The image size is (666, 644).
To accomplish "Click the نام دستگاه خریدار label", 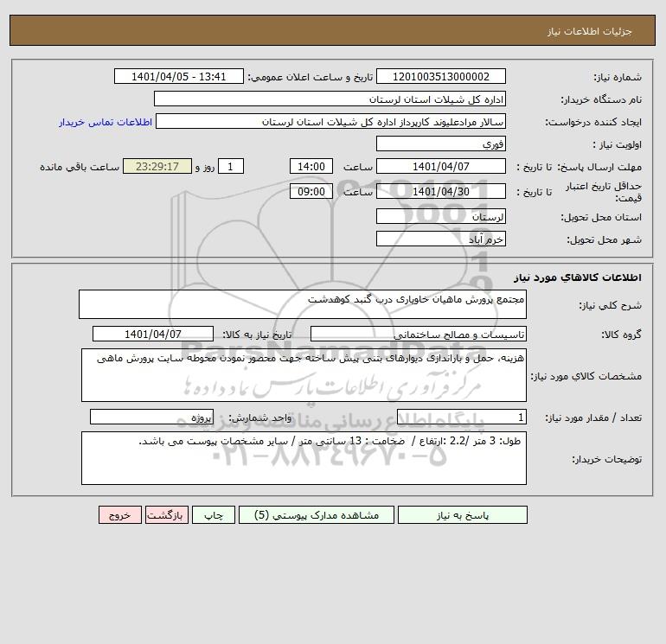I will [601, 99].
